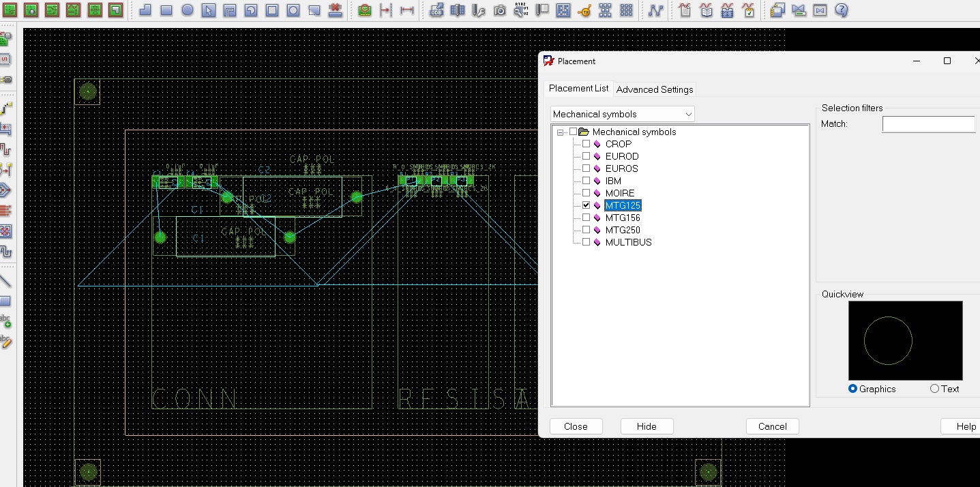This screenshot has width=980, height=487.
Task: Click the camera snapshot icon in toolbar
Action: (500, 10)
